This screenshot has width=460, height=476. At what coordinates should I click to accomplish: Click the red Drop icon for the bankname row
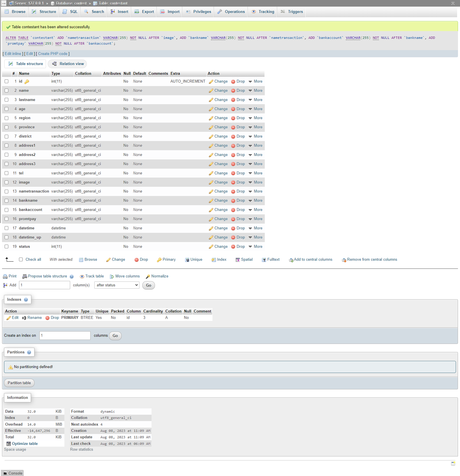pos(233,201)
